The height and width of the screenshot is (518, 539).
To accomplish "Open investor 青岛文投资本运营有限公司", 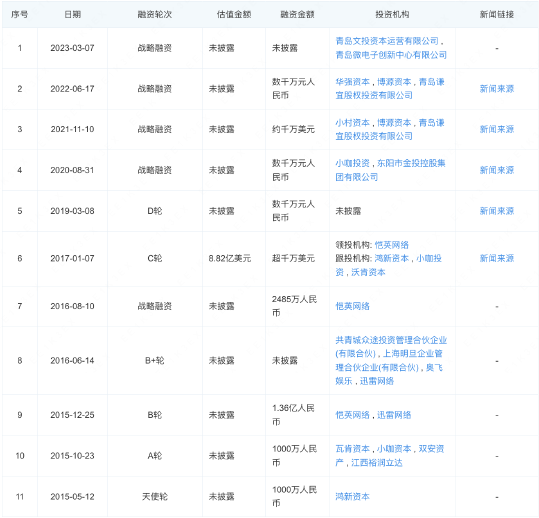I will [387, 41].
